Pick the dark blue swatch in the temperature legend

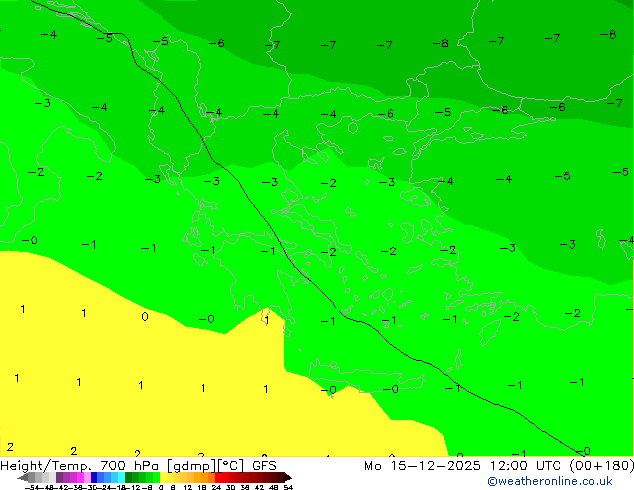pyautogui.click(x=94, y=477)
